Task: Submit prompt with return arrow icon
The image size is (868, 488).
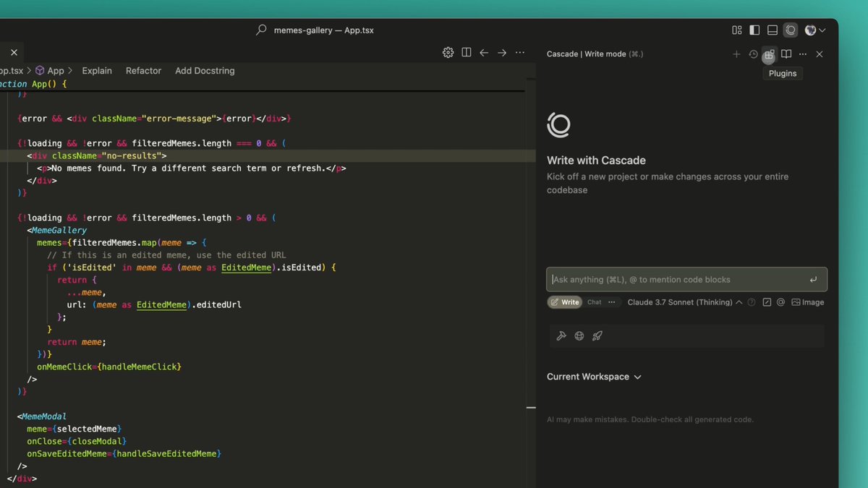Action: (813, 279)
